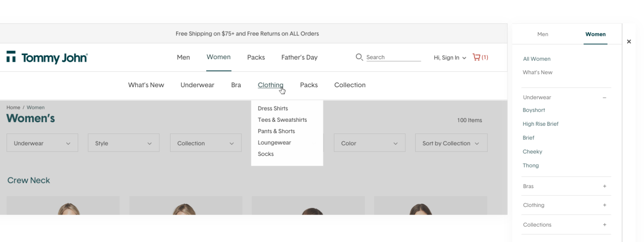Screen dimensions: 644x242
Task: Expand the Bras section in side panel
Action: point(604,186)
